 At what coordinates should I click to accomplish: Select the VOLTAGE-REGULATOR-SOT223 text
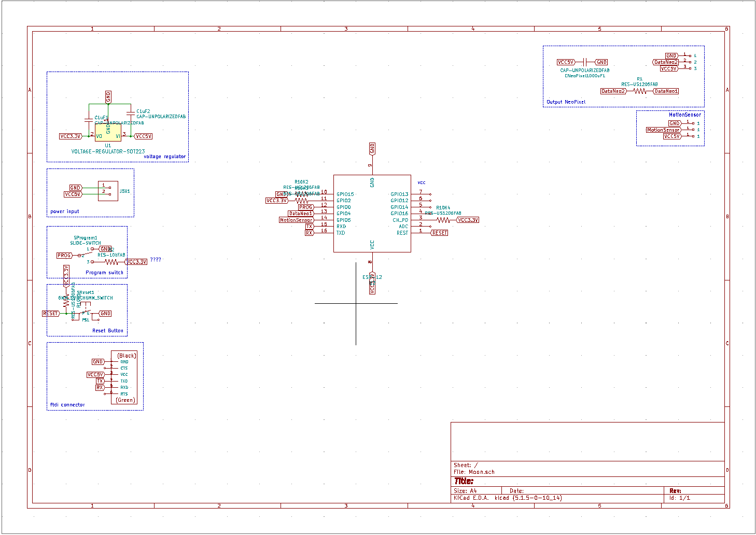(x=108, y=151)
